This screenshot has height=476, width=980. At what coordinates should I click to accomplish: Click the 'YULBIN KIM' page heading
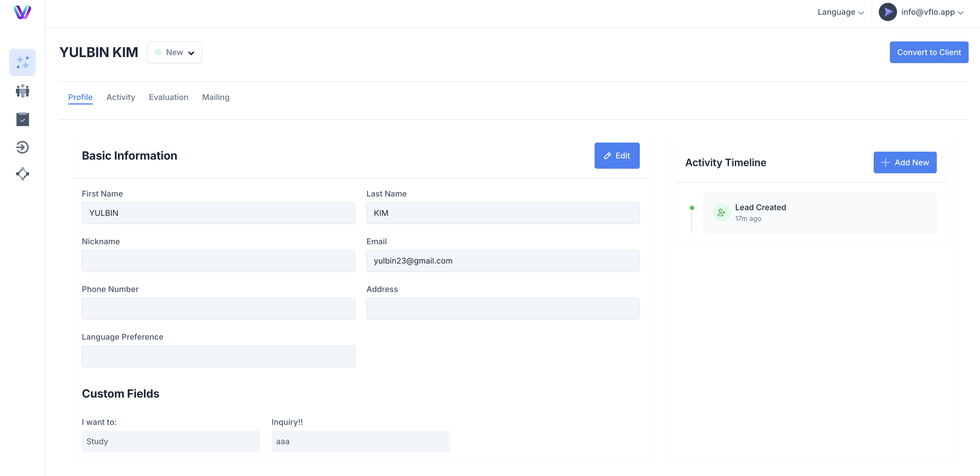tap(99, 53)
